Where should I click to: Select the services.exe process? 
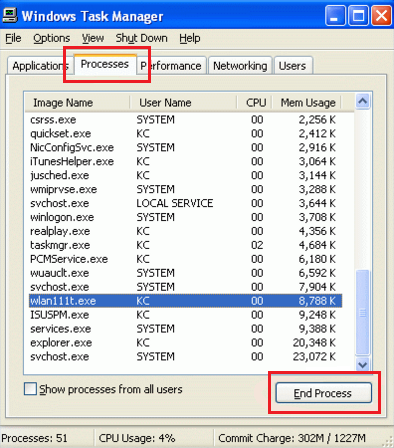(185, 329)
